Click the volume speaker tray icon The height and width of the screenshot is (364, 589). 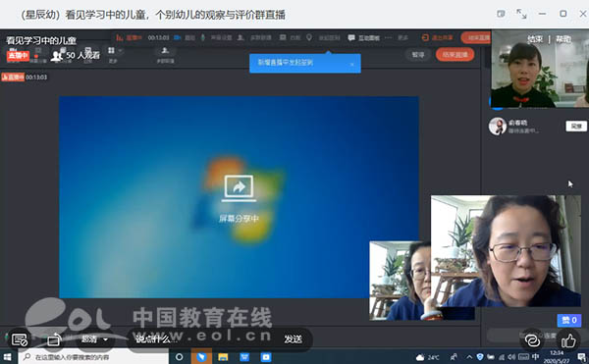pyautogui.click(x=511, y=357)
